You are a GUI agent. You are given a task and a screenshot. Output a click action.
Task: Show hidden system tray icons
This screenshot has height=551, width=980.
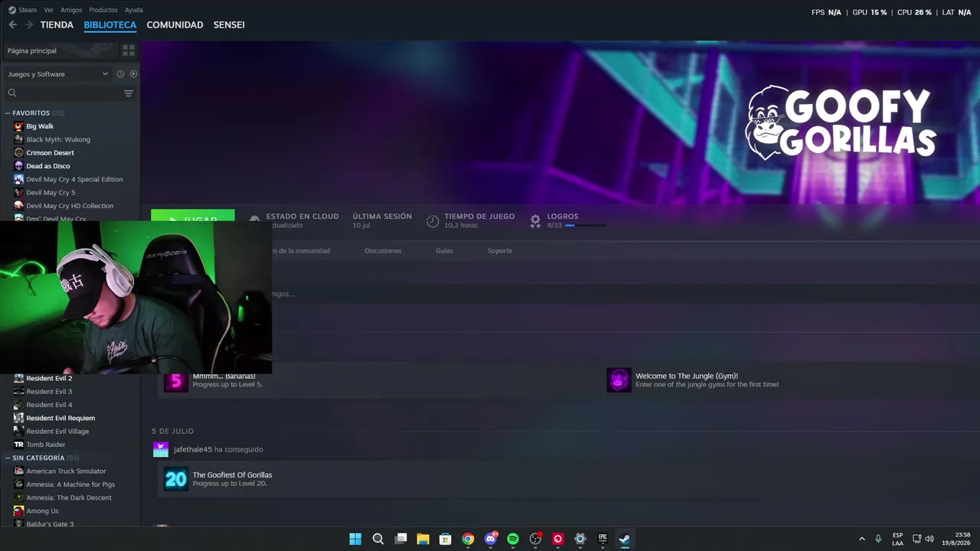click(x=862, y=539)
